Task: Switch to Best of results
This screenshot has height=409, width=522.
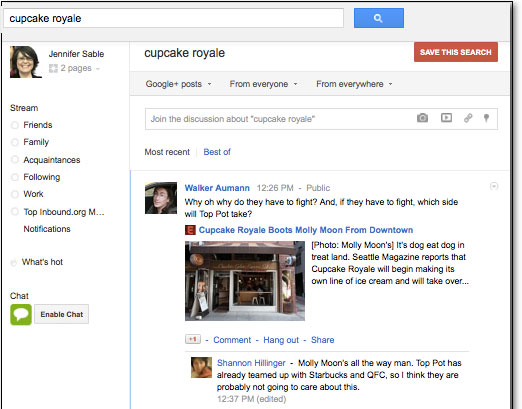Action: point(217,152)
